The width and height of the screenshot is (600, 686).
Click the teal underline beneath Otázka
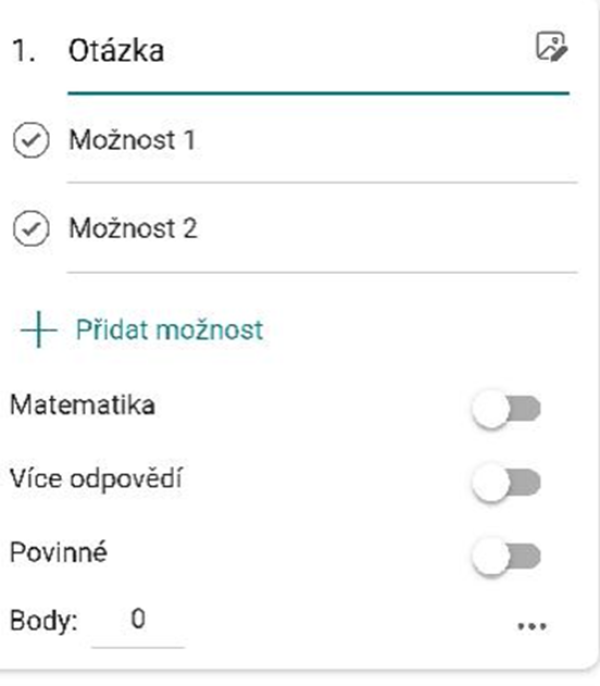(319, 93)
